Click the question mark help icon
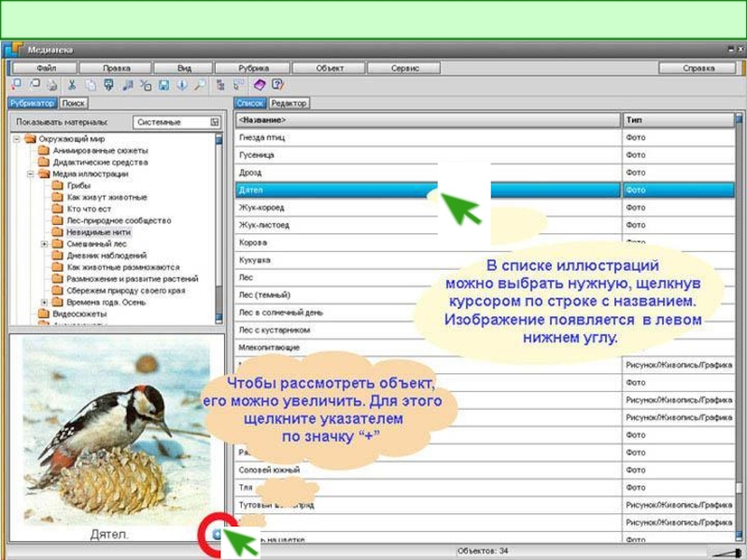The width and height of the screenshot is (747, 560). pos(278,85)
